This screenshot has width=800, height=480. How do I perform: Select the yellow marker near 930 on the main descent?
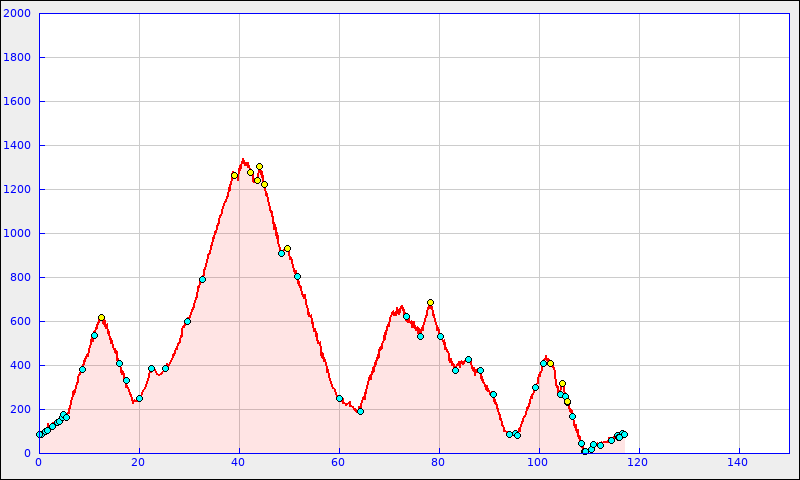(x=287, y=249)
